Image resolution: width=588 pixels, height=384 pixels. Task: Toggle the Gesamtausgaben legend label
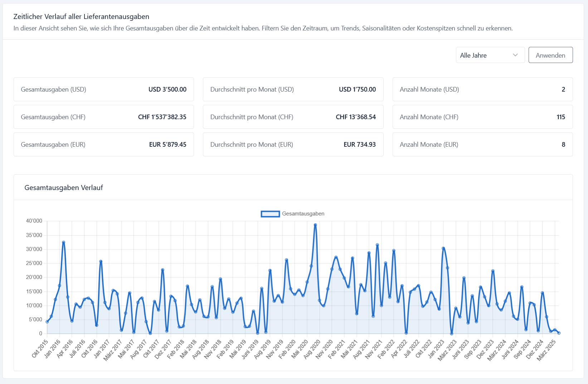click(x=303, y=214)
